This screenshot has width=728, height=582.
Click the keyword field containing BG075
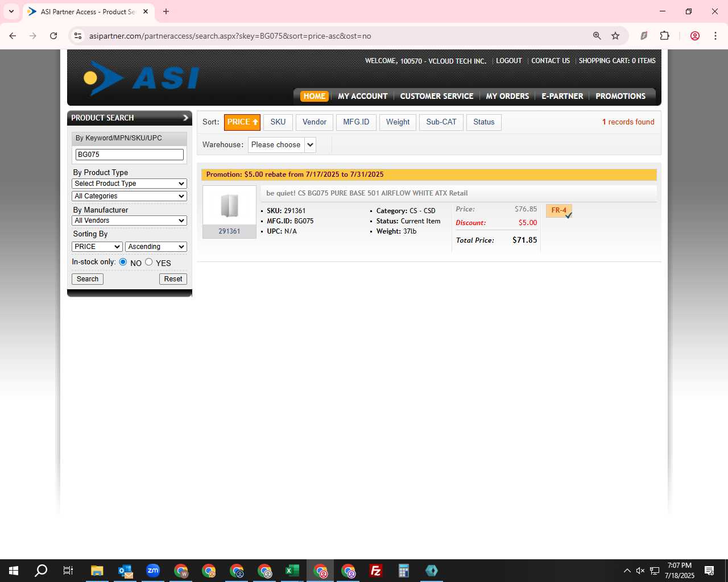pyautogui.click(x=130, y=155)
